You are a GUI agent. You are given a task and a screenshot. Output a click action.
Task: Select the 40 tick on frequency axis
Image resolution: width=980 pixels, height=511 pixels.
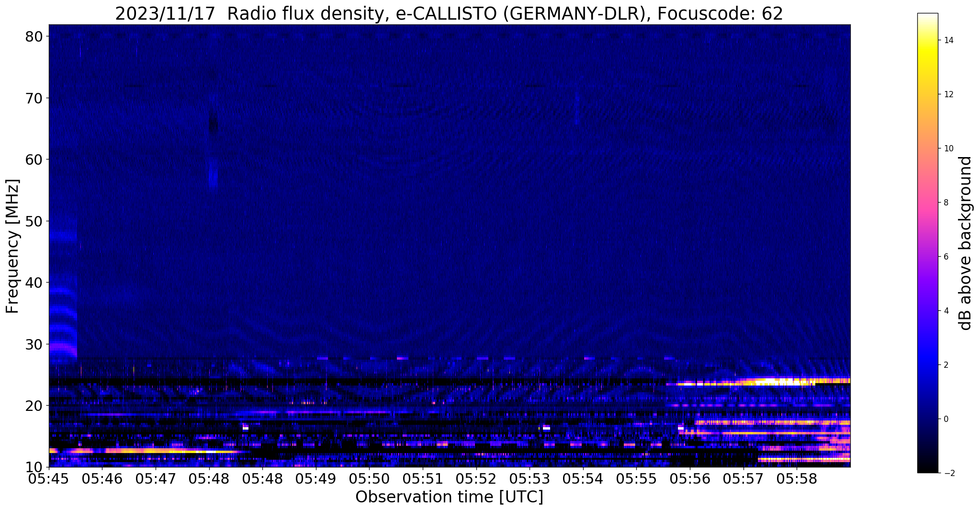pyautogui.click(x=34, y=283)
